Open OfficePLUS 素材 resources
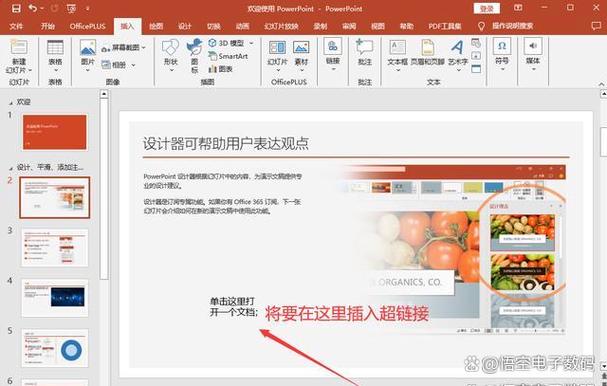The image size is (607, 386). tap(301, 55)
